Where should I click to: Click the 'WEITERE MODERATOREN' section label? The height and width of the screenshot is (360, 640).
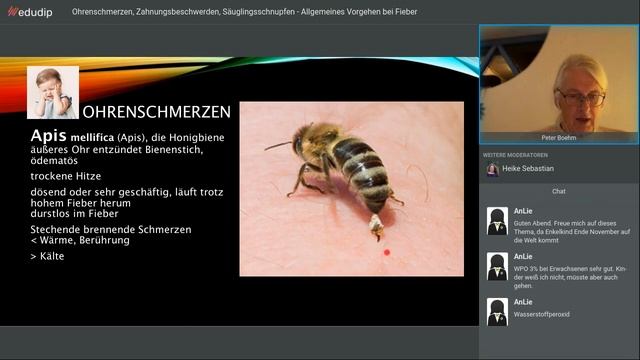coord(515,155)
